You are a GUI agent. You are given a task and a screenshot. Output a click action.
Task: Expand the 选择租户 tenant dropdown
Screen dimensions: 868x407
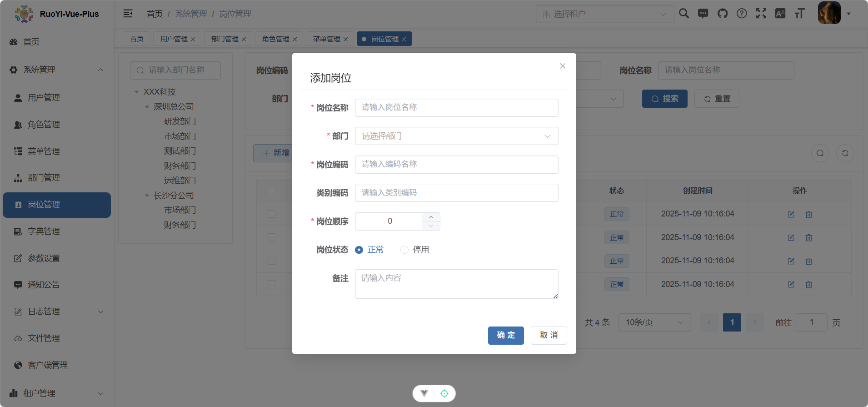tap(604, 14)
